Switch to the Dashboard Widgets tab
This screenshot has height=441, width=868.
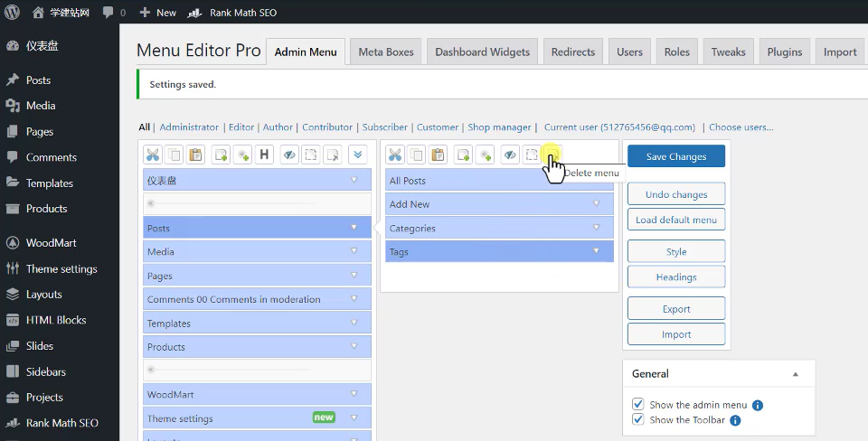[x=482, y=52]
